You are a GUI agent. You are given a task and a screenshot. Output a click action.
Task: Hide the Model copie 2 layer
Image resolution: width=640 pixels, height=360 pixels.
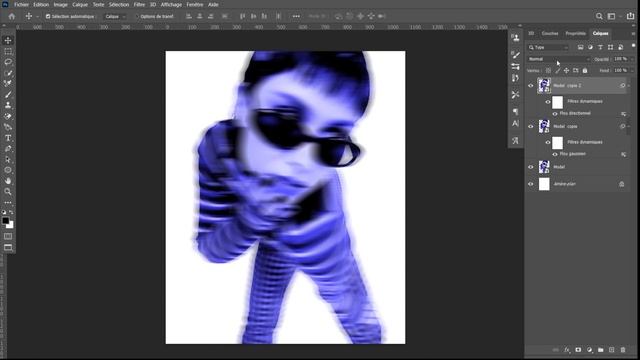point(531,86)
